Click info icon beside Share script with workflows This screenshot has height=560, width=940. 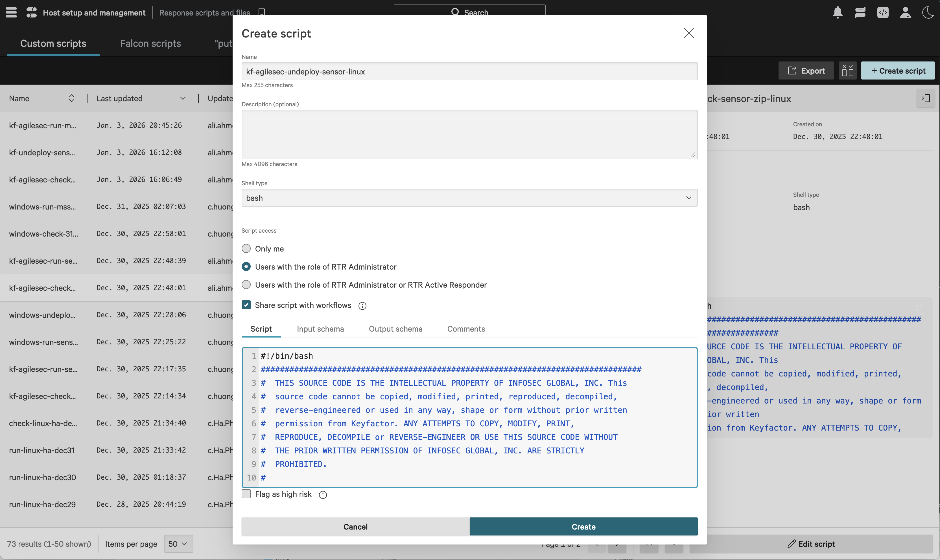[x=362, y=306]
